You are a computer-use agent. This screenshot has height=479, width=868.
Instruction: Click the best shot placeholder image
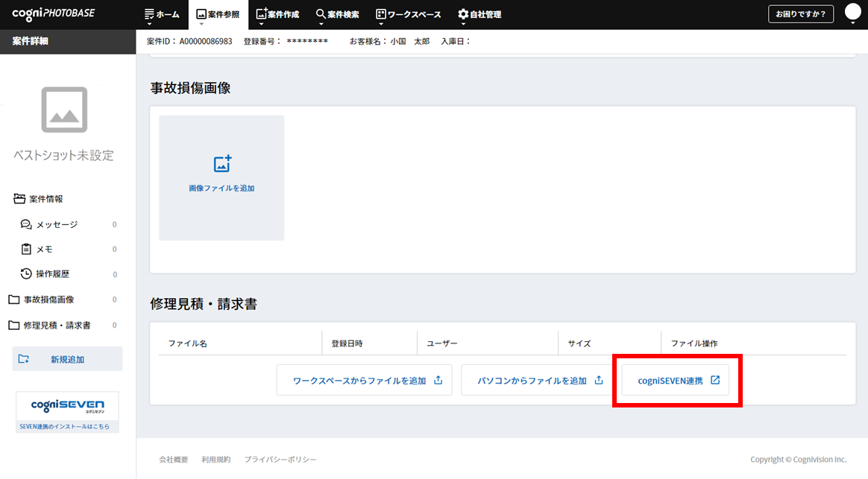point(64,110)
